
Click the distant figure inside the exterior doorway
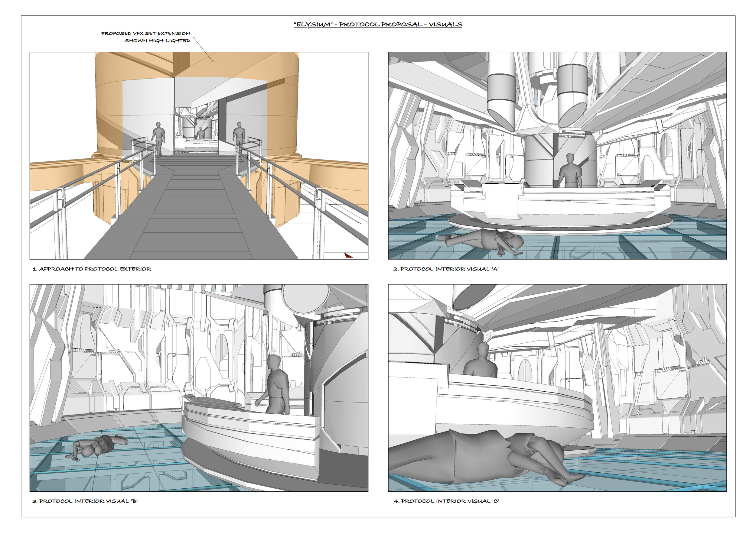click(200, 133)
